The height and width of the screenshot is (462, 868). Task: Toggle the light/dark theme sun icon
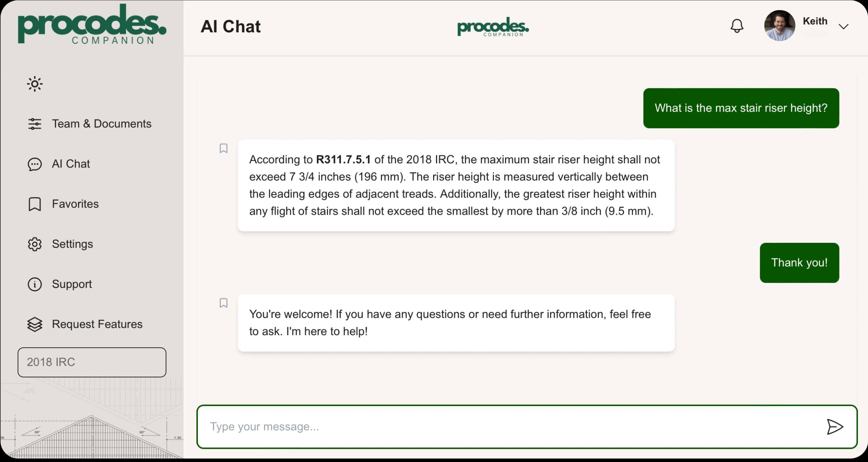point(35,84)
